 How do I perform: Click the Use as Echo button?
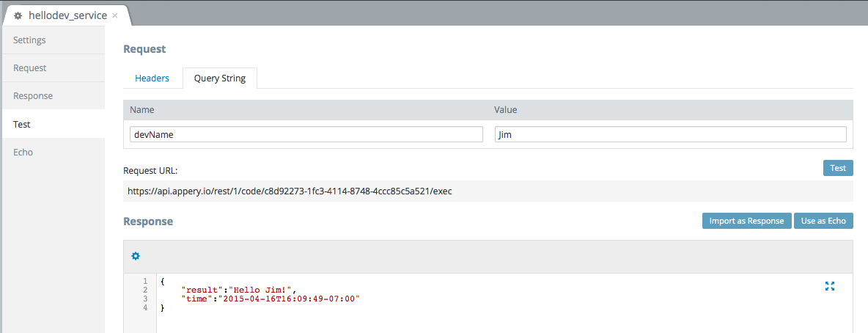coord(823,221)
